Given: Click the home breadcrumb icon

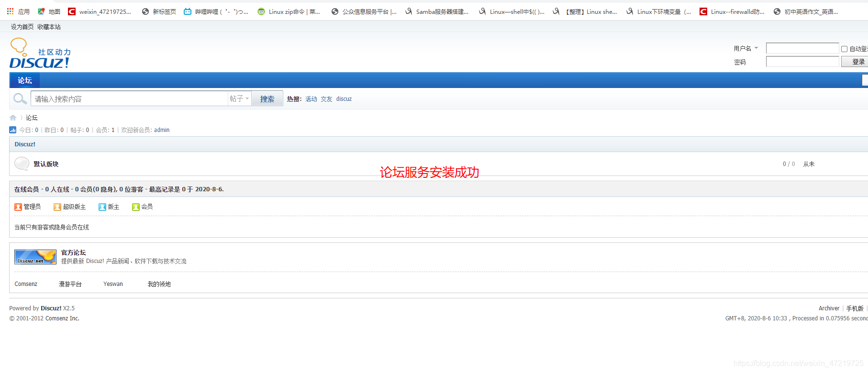Looking at the screenshot, I should click(x=13, y=118).
